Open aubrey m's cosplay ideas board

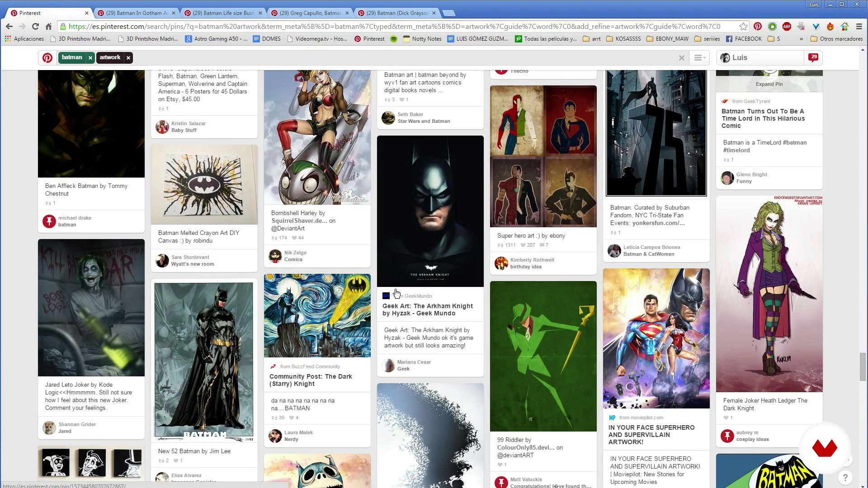752,440
